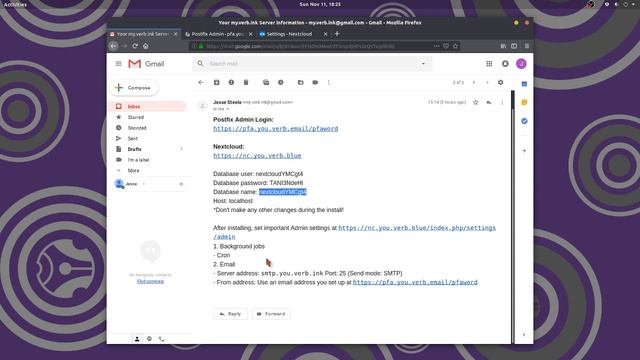Go to the Firefox home page
This screenshot has width=640, height=360.
(x=146, y=46)
